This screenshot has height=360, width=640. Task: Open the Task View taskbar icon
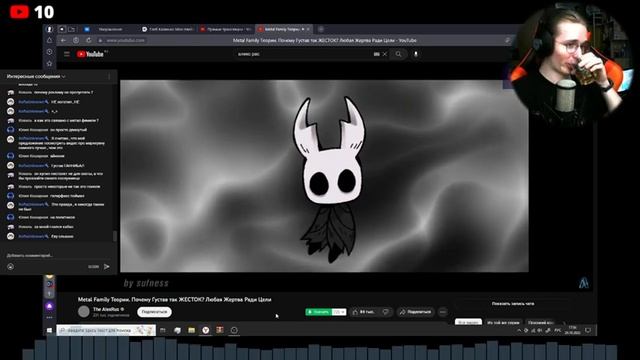click(x=162, y=330)
